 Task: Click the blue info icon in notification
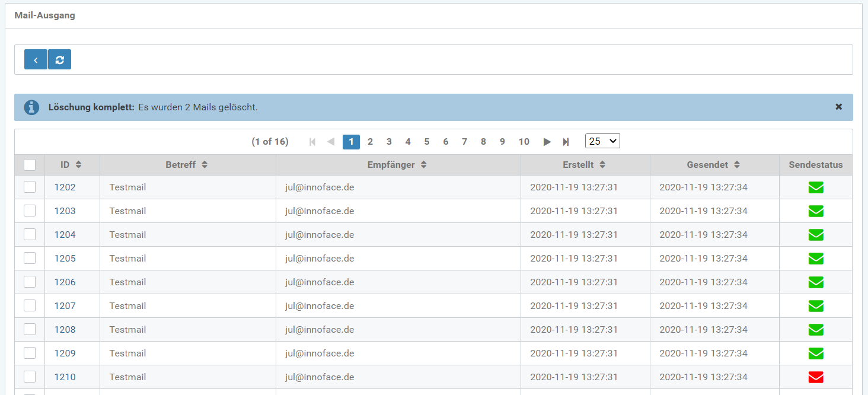click(x=31, y=107)
